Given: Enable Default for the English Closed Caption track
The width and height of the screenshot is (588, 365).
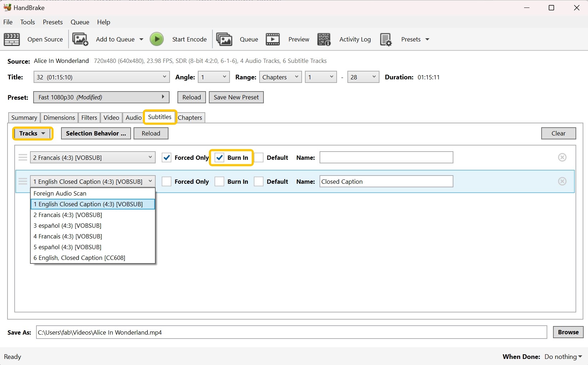Looking at the screenshot, I should (258, 181).
